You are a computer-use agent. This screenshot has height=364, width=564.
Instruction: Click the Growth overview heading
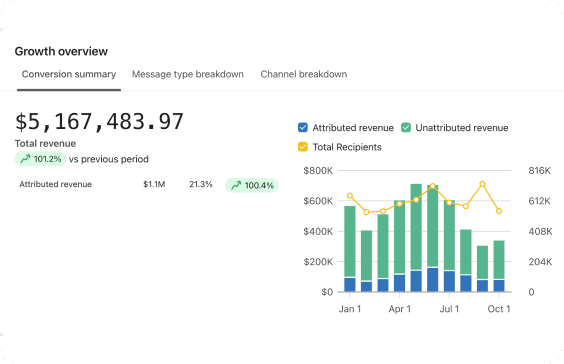pos(61,51)
